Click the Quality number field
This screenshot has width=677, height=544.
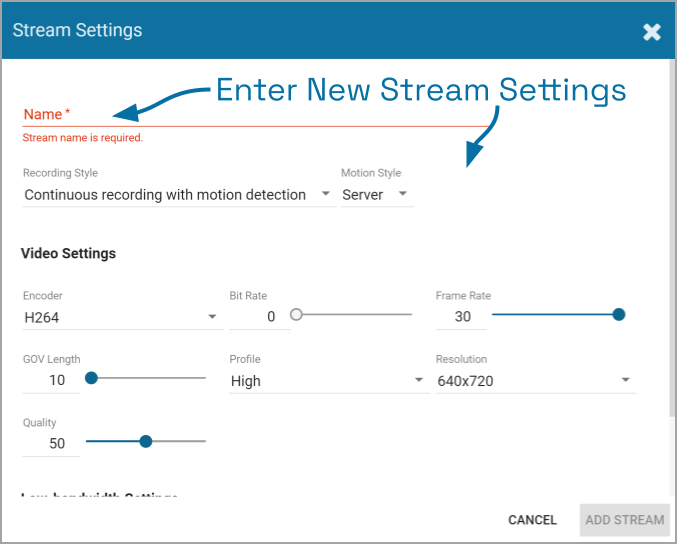tap(48, 444)
